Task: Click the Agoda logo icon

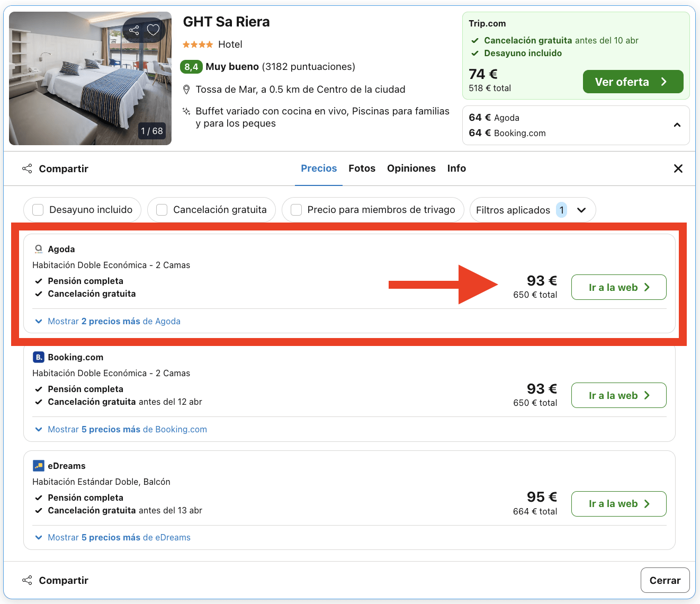Action: (x=38, y=249)
